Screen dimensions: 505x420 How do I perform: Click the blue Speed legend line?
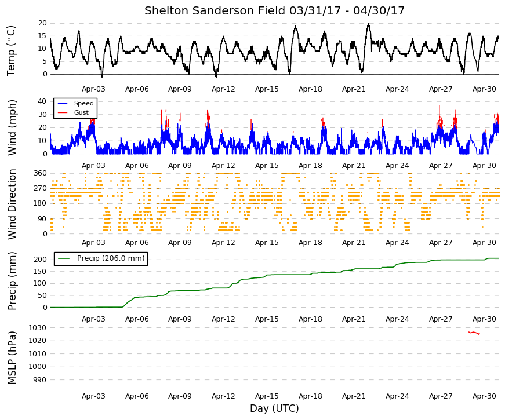(63, 103)
